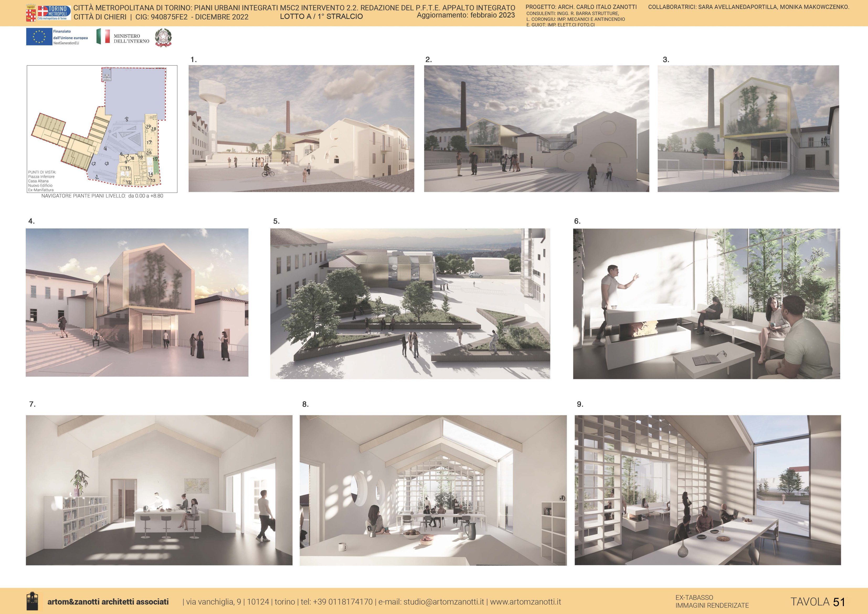868x614 pixels.
Task: Open render 4 of the entrance at sunset
Action: coord(137,302)
